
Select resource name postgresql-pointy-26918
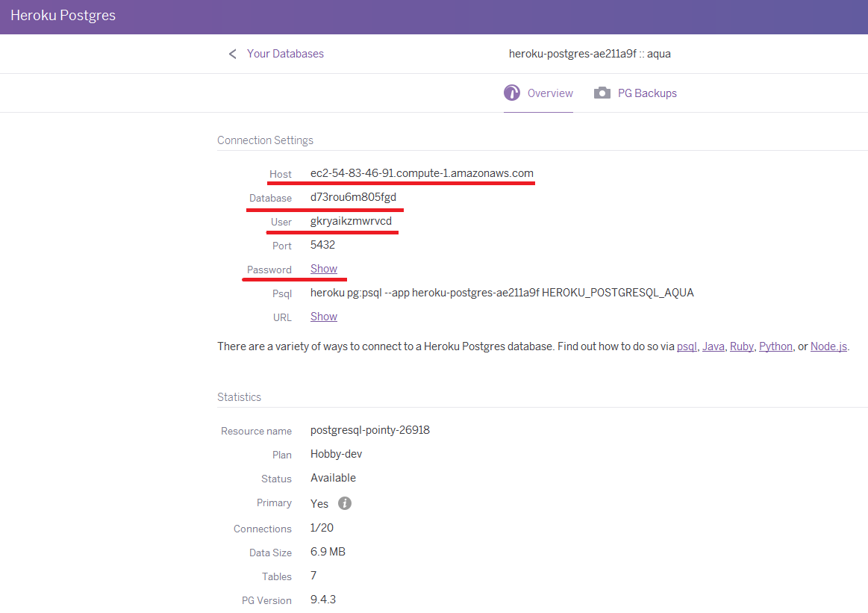coord(369,430)
